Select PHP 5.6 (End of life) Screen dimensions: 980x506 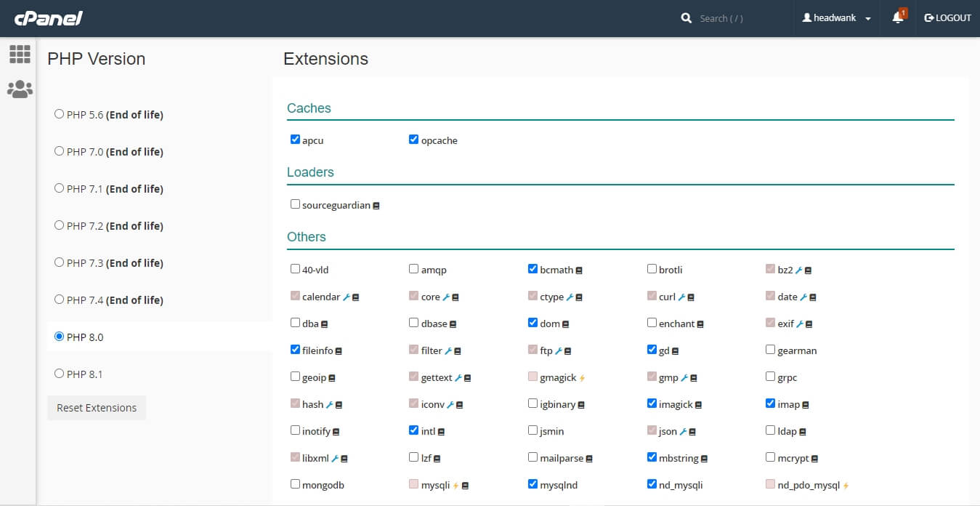[60, 114]
